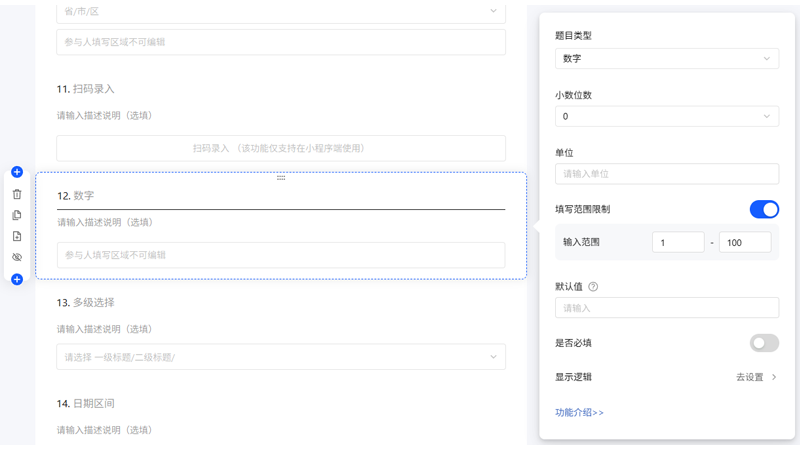This screenshot has width=800, height=450.
Task: Click question 13 description placeholder
Action: [104, 329]
